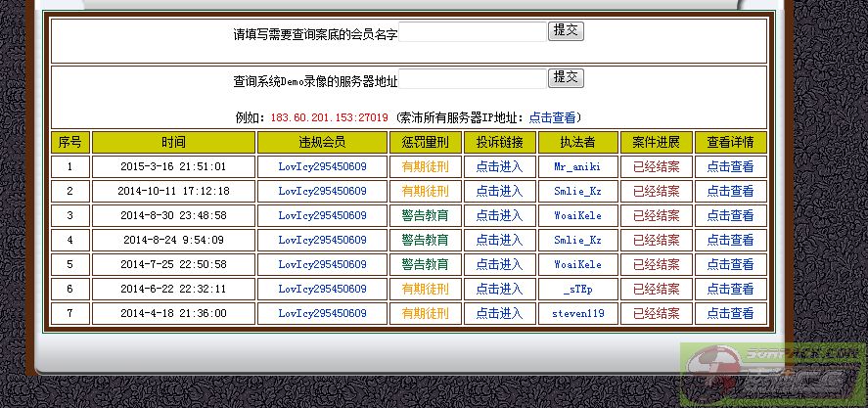Image resolution: width=868 pixels, height=408 pixels.
Task: View details 点击查看 for row 5
Action: point(730,264)
